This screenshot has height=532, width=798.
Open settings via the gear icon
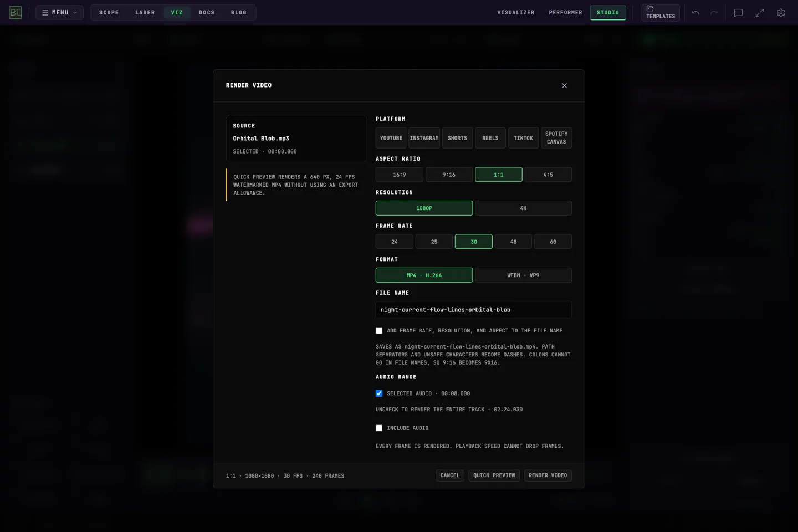click(x=781, y=12)
